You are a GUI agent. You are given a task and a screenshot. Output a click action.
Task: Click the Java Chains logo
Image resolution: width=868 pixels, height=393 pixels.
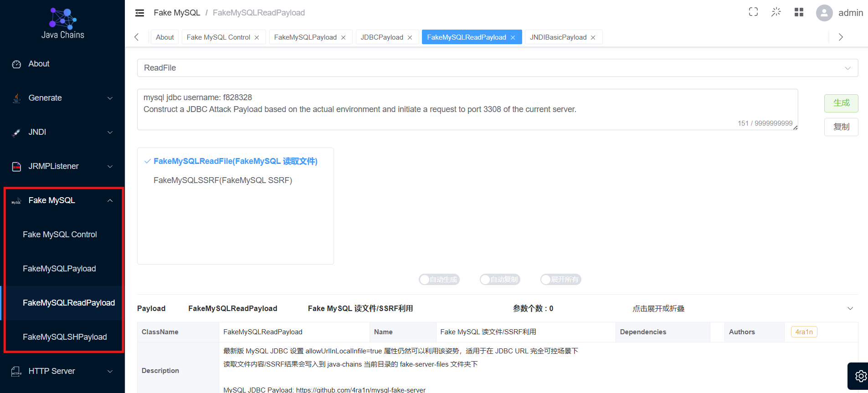click(62, 23)
